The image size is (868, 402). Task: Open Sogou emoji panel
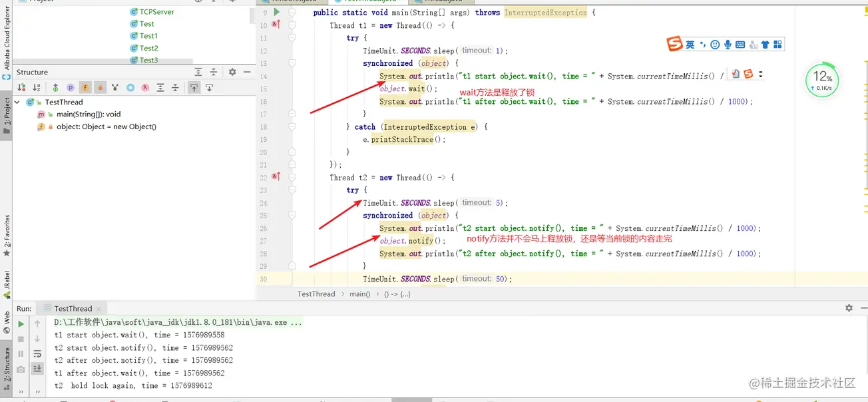[715, 45]
